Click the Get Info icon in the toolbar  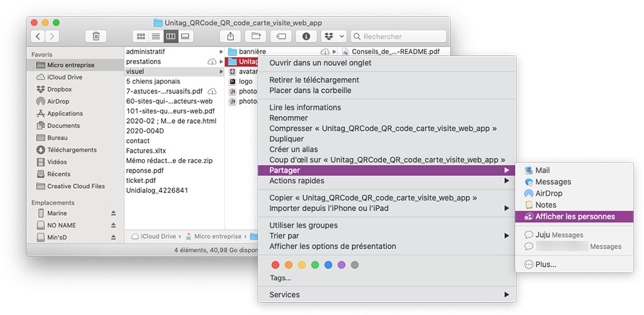307,37
